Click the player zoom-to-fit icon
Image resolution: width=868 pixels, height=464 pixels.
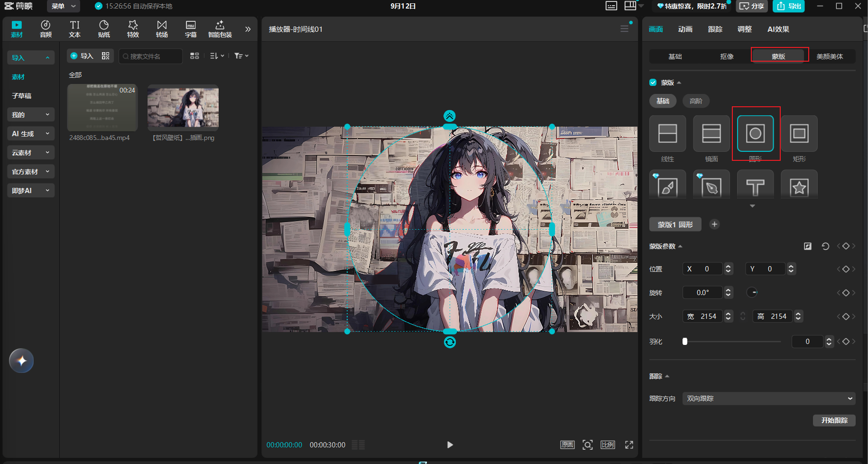pos(588,445)
